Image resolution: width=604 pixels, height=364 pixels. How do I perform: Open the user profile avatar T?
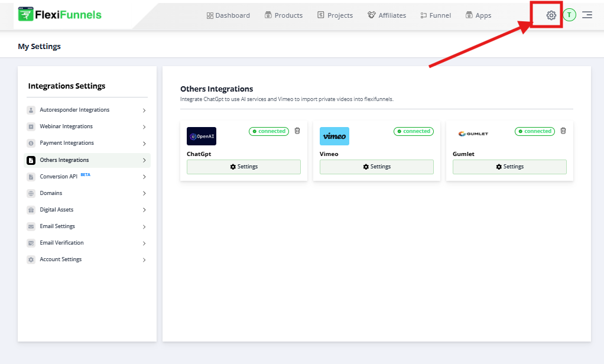pos(569,15)
